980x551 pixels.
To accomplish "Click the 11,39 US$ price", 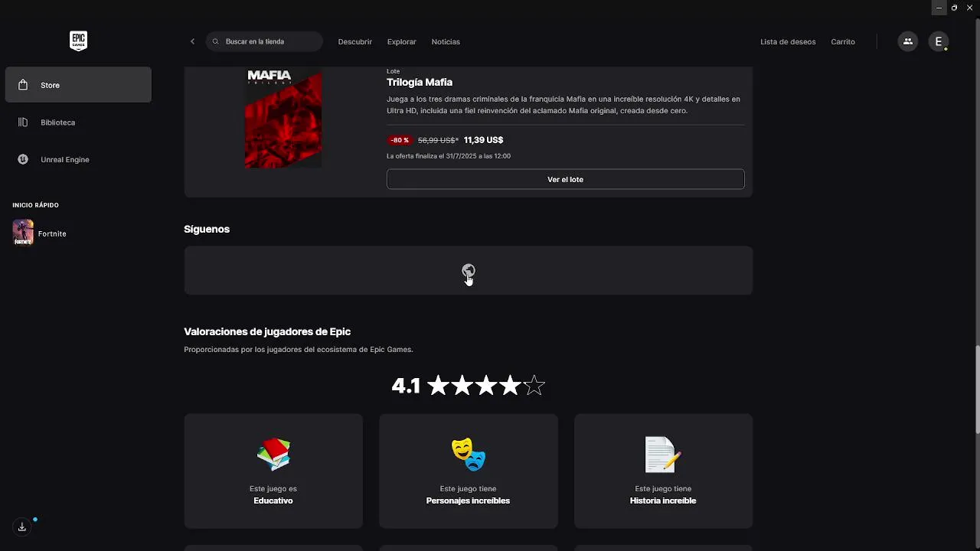I will pos(483,140).
